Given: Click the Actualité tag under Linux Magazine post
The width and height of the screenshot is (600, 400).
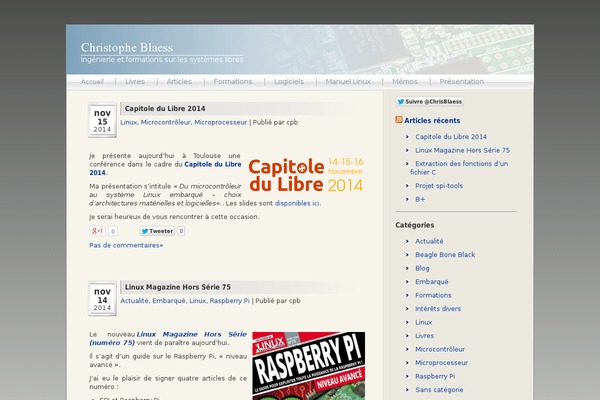Looking at the screenshot, I should point(134,301).
